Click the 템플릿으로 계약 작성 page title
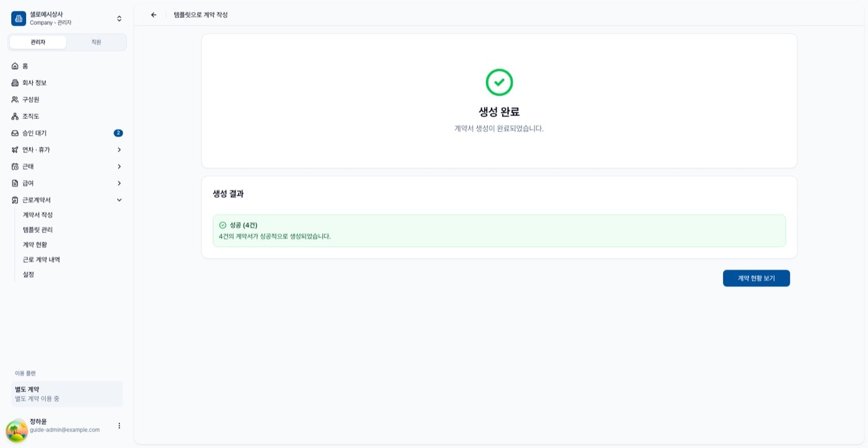 coord(201,15)
